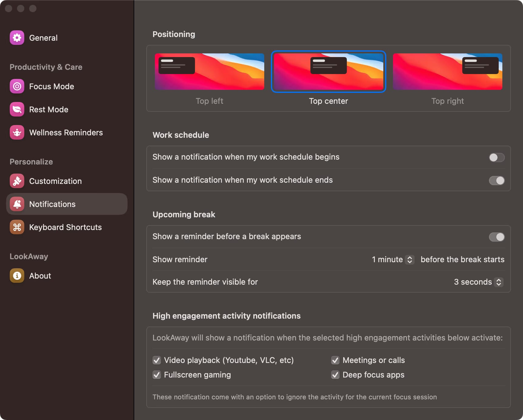Select the Rest Mode leaf icon

click(x=17, y=110)
